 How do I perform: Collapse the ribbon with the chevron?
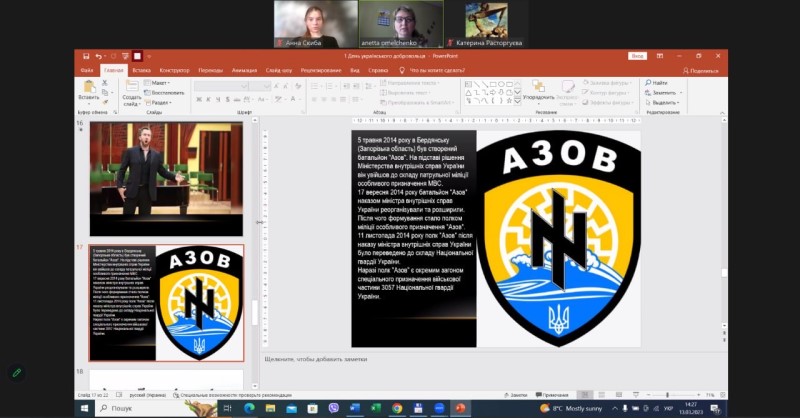tap(722, 112)
